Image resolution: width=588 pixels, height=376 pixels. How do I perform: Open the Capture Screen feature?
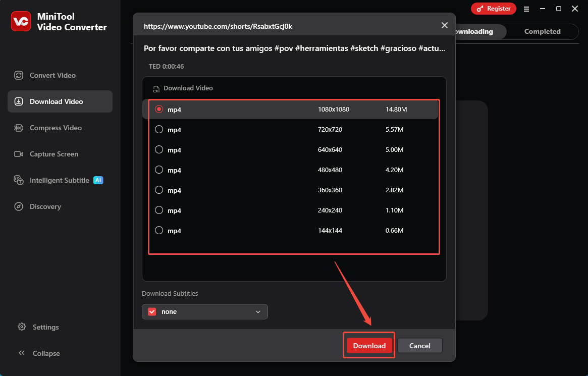click(54, 153)
